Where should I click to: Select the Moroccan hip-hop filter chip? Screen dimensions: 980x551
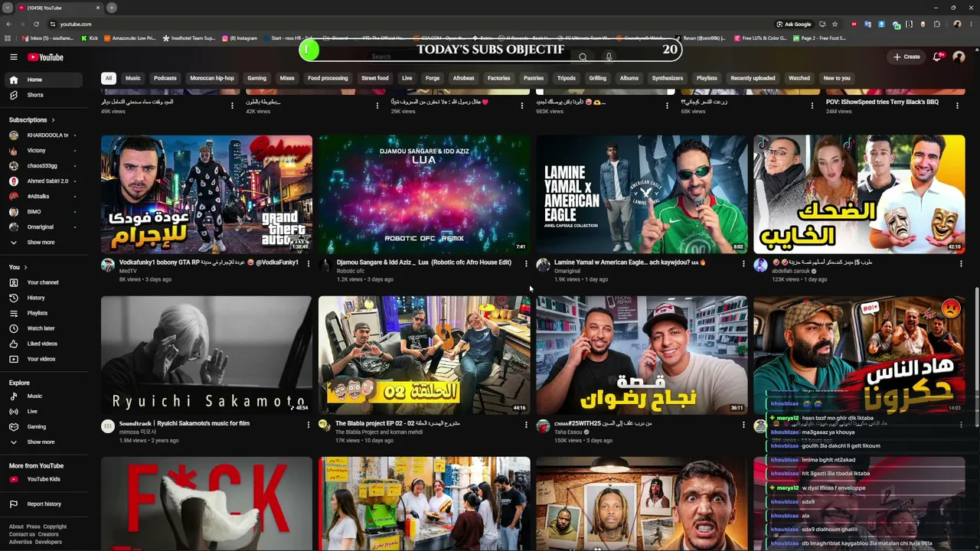click(x=212, y=78)
